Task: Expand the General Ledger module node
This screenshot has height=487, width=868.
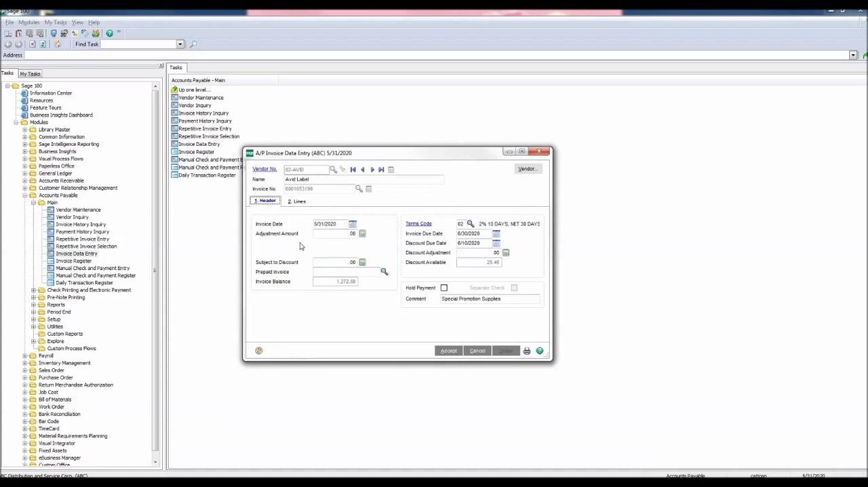Action: [x=24, y=173]
